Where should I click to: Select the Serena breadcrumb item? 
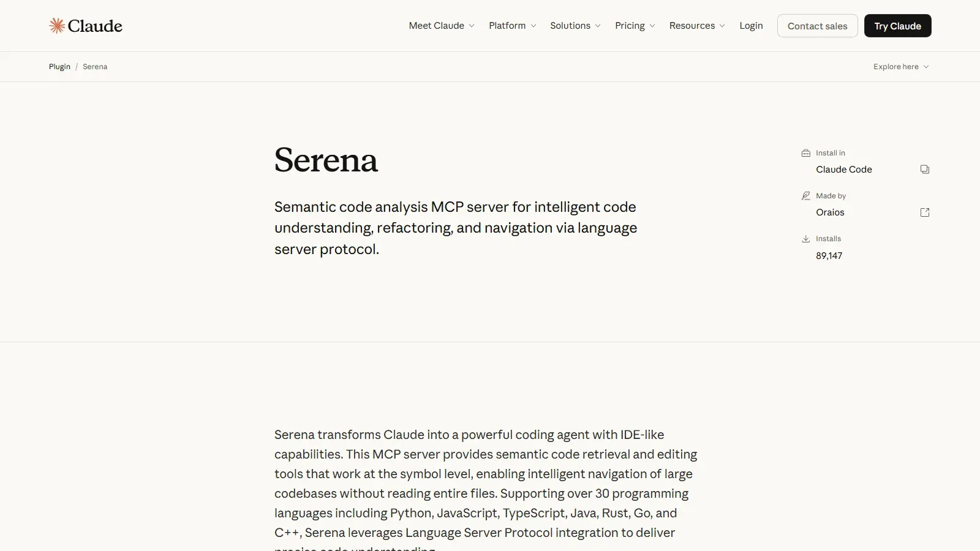tap(95, 67)
